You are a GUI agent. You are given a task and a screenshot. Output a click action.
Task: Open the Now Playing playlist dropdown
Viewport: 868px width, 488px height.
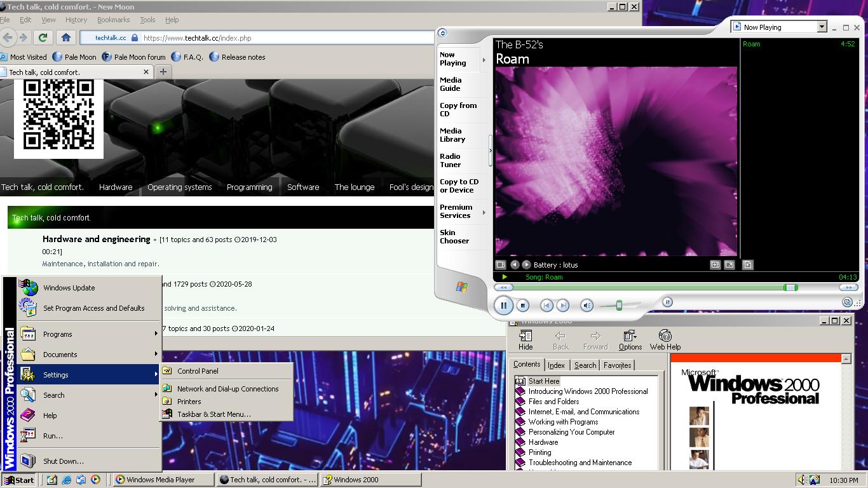coord(822,27)
